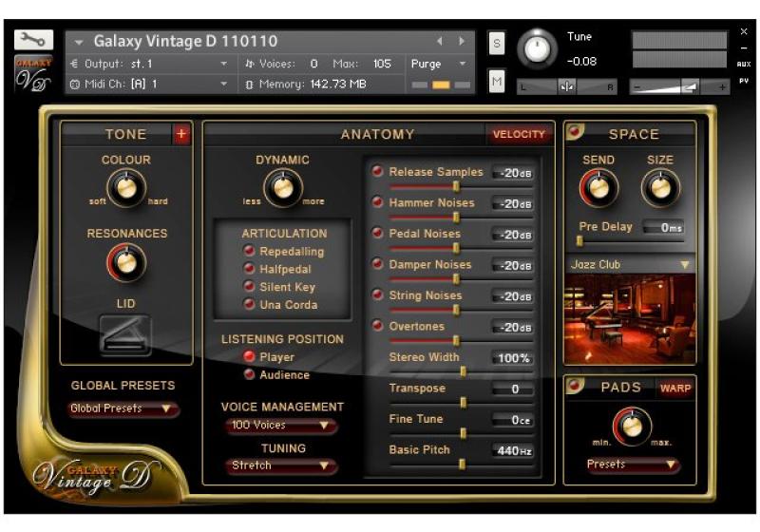
Task: Click the Solo S button
Action: (496, 43)
